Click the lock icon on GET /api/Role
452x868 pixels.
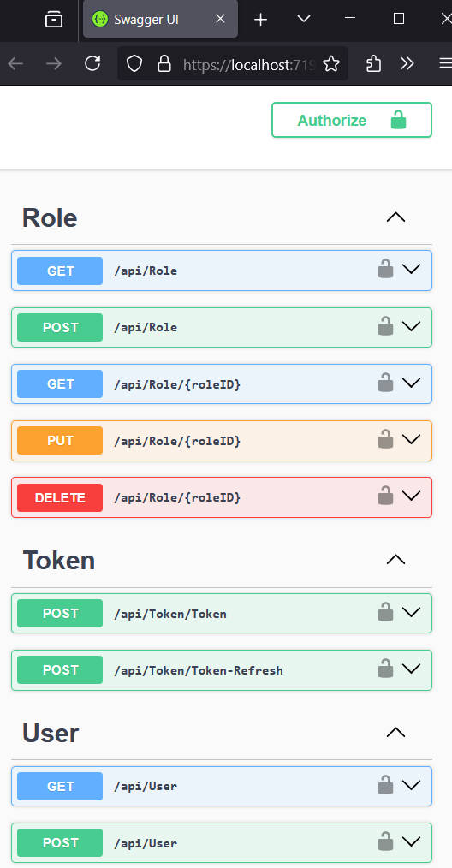385,269
